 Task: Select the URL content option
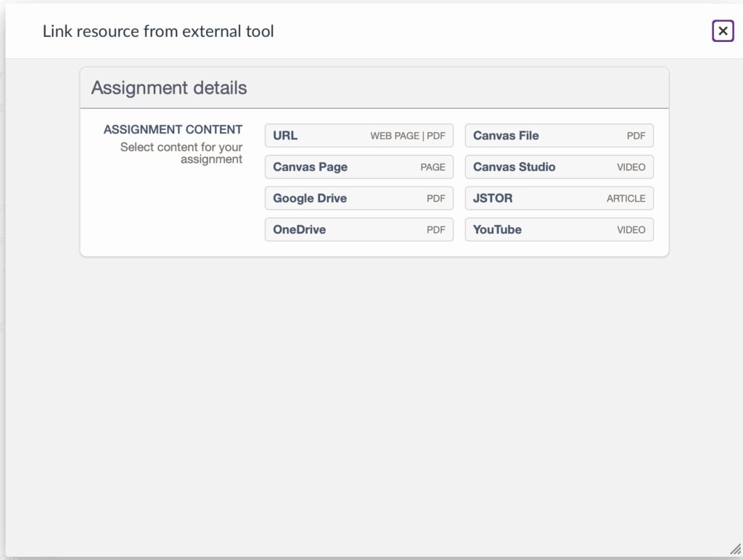coord(358,136)
